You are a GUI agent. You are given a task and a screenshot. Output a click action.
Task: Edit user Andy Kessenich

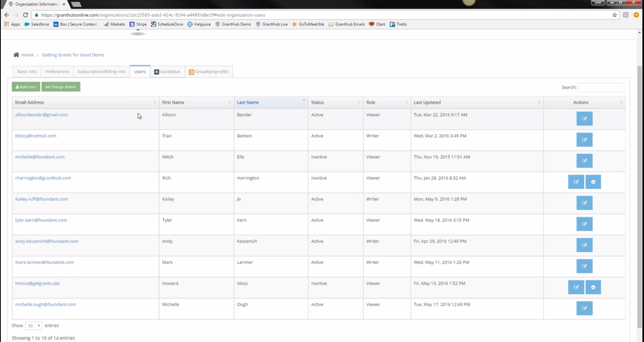tap(584, 245)
